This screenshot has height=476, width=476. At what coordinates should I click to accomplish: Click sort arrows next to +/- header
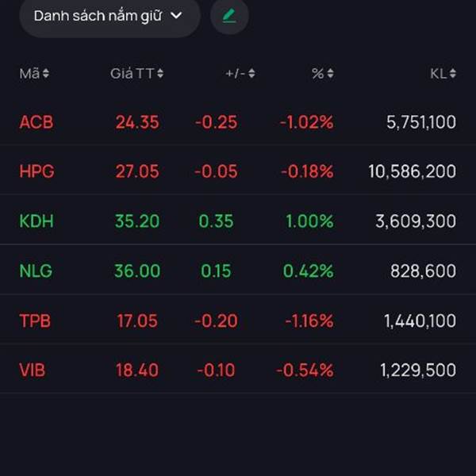[x=251, y=74]
